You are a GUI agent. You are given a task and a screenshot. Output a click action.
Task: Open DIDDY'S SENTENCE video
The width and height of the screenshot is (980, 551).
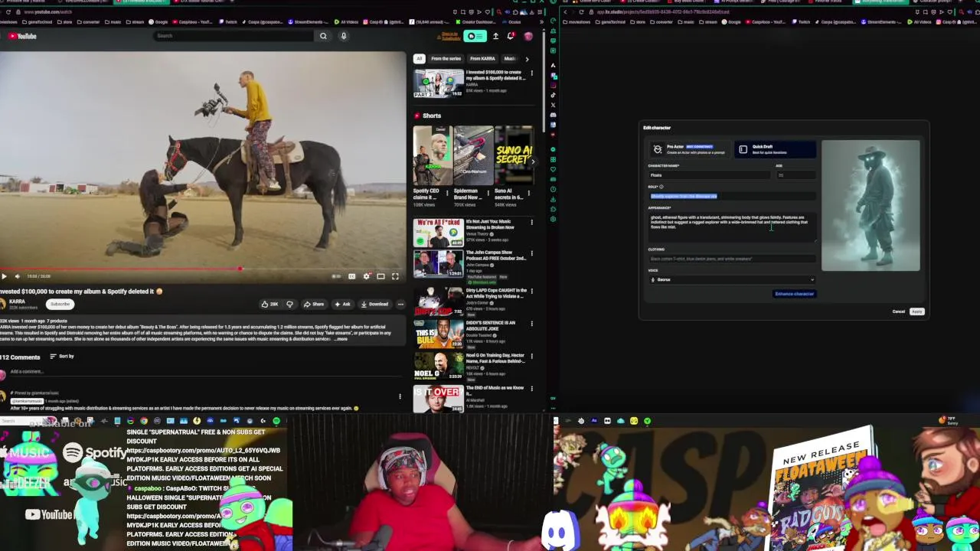(x=438, y=334)
